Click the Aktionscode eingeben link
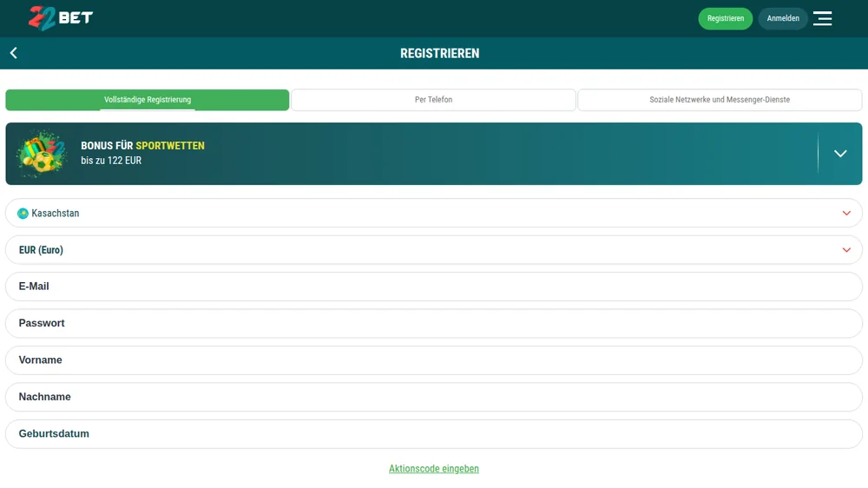This screenshot has width=868, height=488. (434, 469)
